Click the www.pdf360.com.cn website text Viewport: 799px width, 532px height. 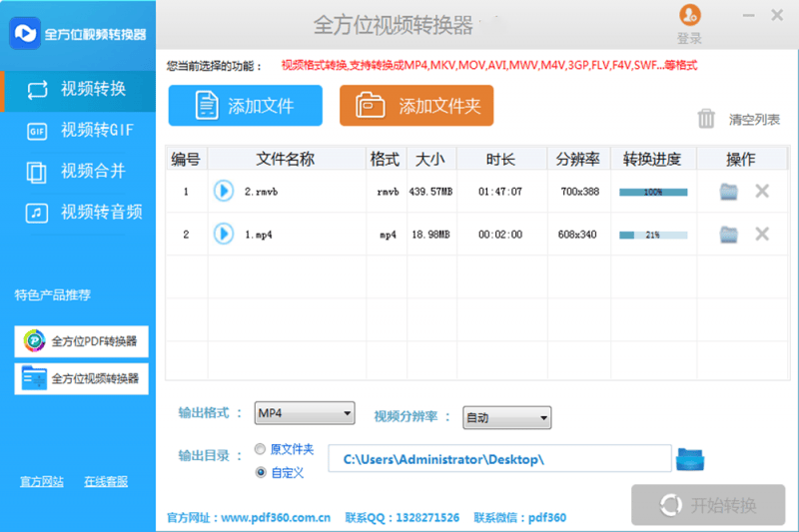[x=276, y=518]
